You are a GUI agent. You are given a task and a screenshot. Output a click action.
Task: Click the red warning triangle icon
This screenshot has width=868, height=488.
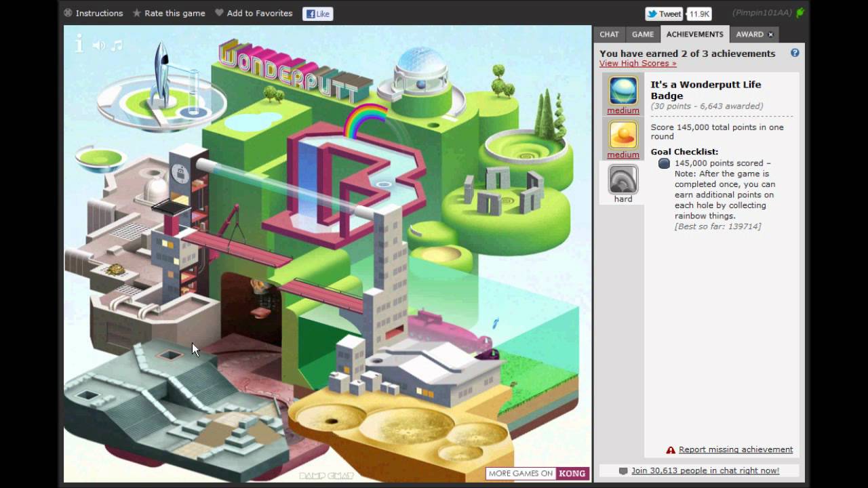[671, 450]
